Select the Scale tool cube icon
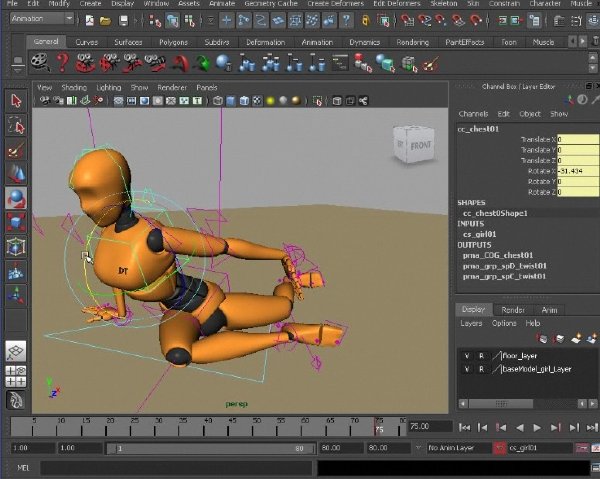600x479 pixels. [x=16, y=223]
